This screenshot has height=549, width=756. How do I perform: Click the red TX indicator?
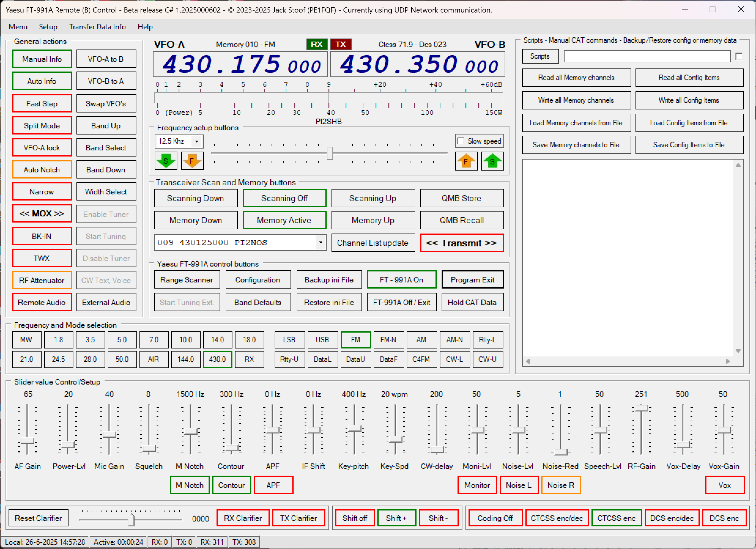(x=340, y=44)
